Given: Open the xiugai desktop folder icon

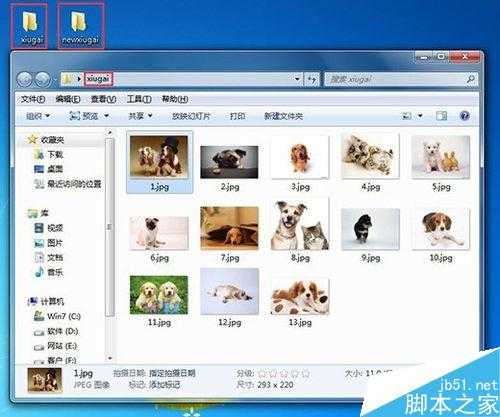Looking at the screenshot, I should (x=30, y=27).
